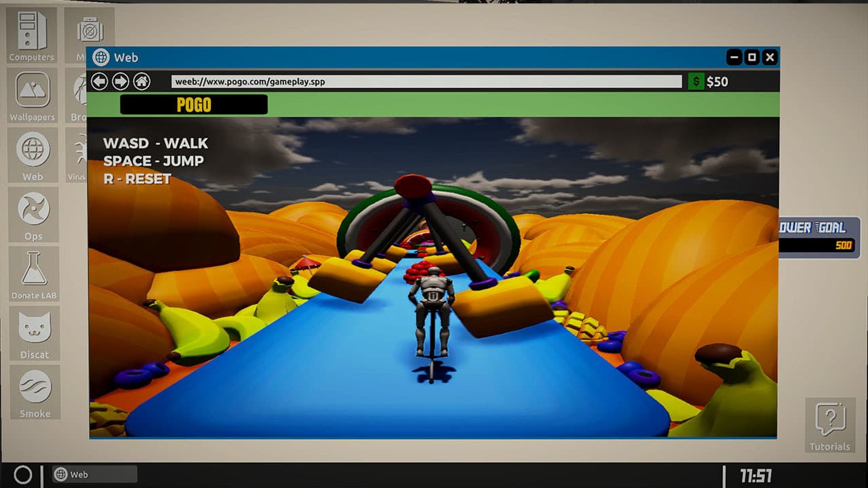Open the Discat cat icon
Viewport: 868px width, 488px height.
click(x=35, y=333)
